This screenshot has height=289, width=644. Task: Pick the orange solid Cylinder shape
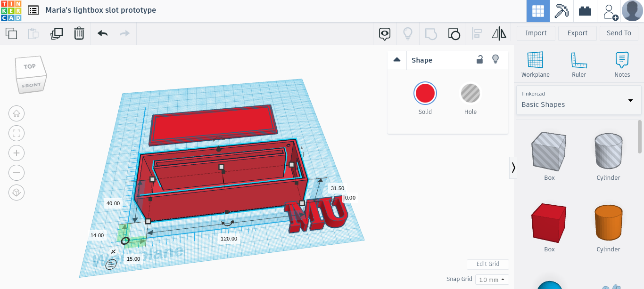click(608, 223)
